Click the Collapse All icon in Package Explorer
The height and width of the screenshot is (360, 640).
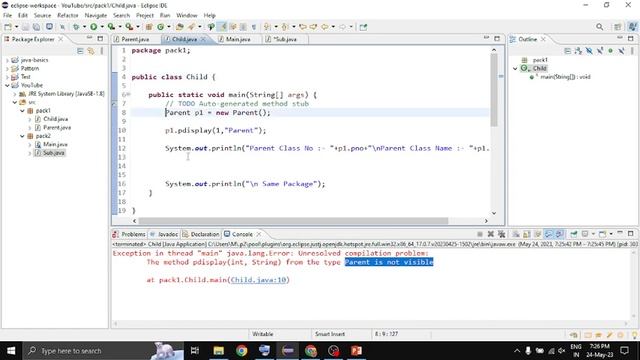(80, 51)
